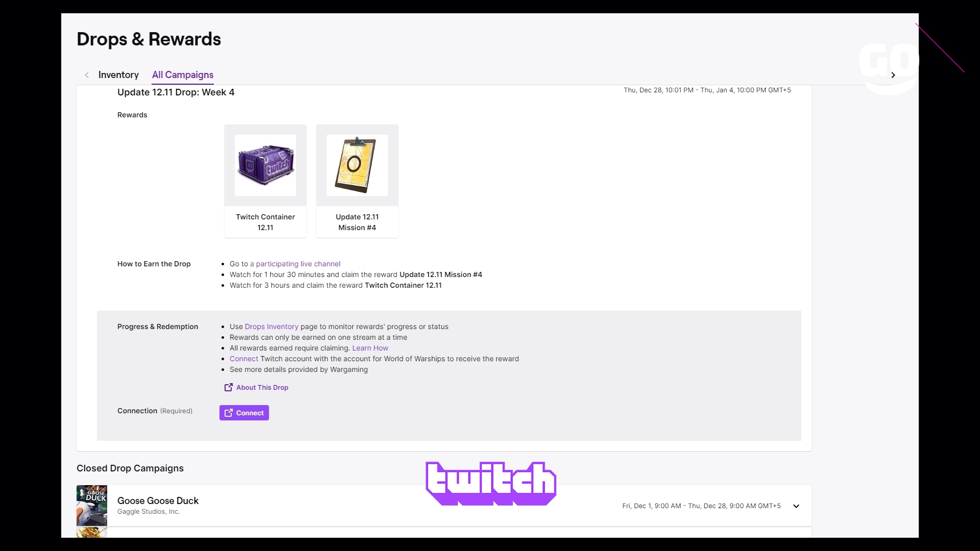Expand the Goose Goose Duck date range chevron
980x551 pixels.
click(796, 506)
